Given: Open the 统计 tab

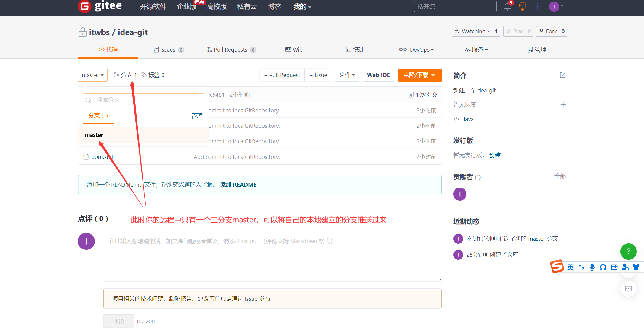Looking at the screenshot, I should pos(355,50).
